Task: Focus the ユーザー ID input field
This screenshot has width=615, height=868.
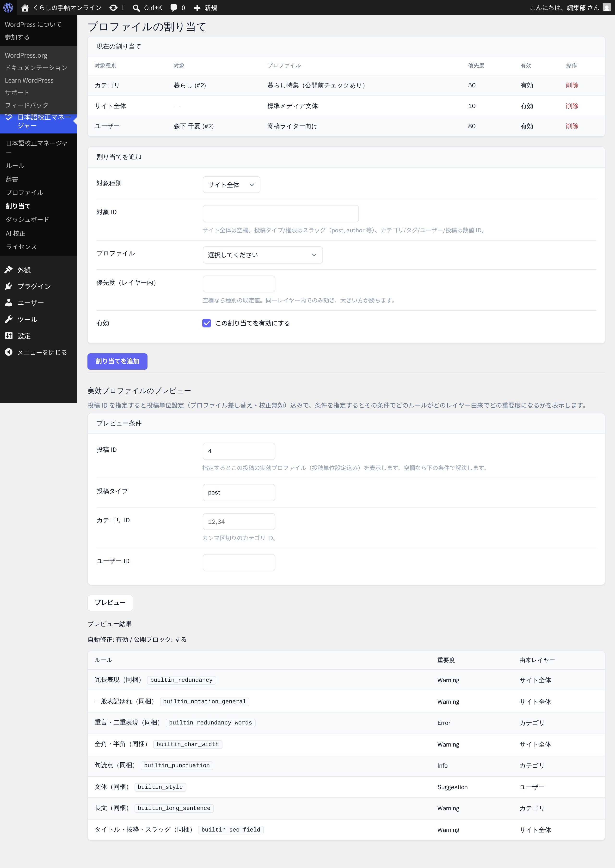Action: pyautogui.click(x=239, y=563)
